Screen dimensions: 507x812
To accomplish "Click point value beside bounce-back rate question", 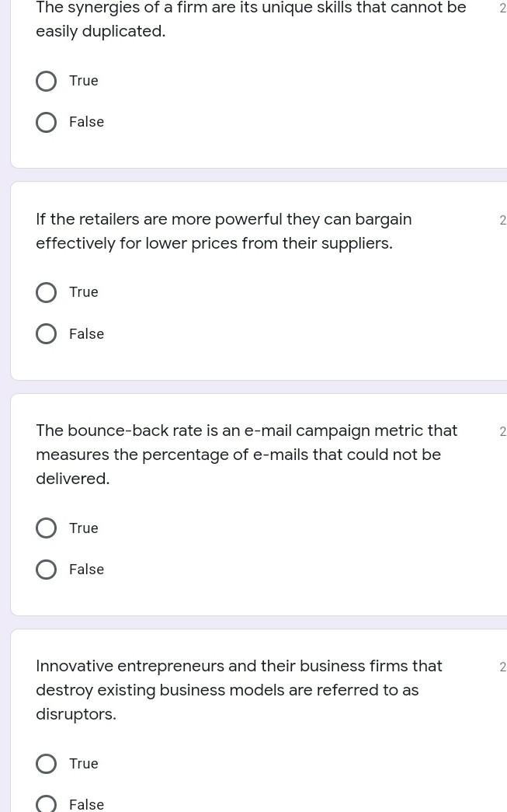I will click(502, 432).
